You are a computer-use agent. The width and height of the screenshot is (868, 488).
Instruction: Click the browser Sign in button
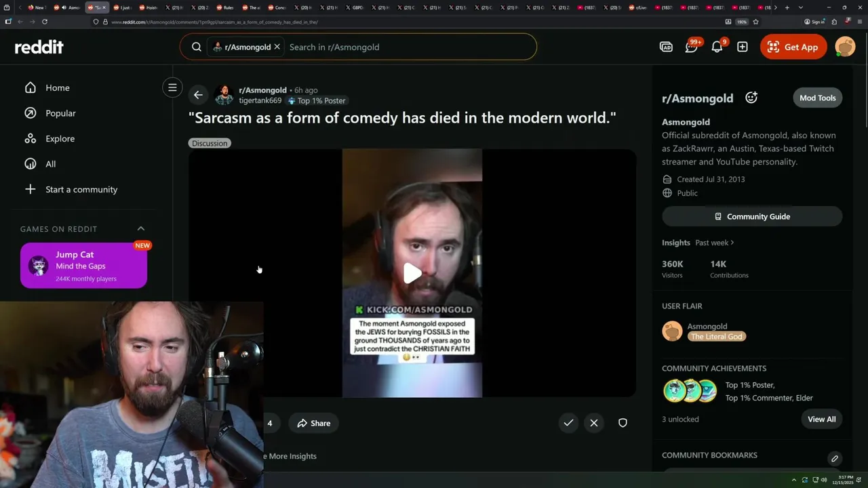coord(814,22)
